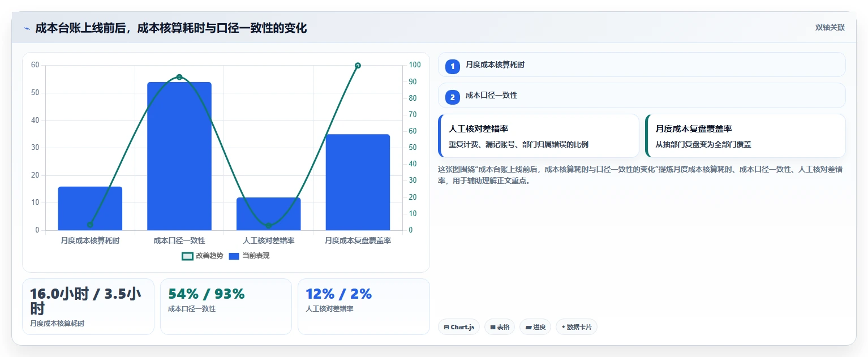Click the 12% / 2% stat value
868x357 pixels.
[x=338, y=294]
